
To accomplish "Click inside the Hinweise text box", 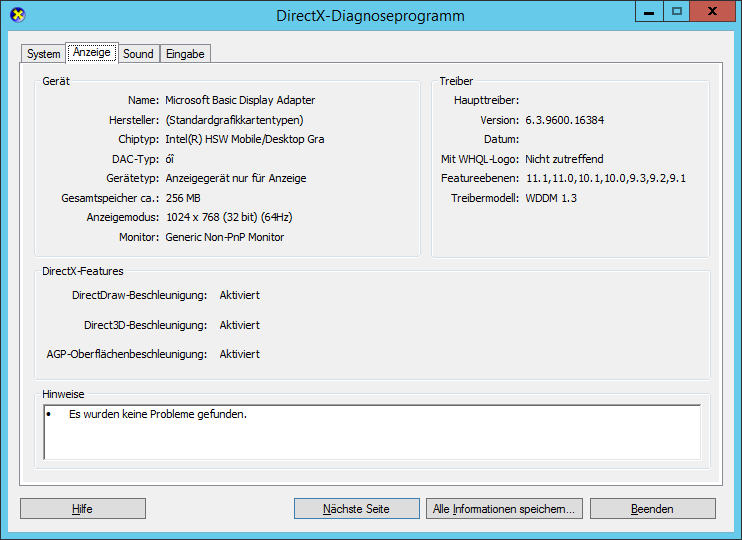I will (x=372, y=432).
